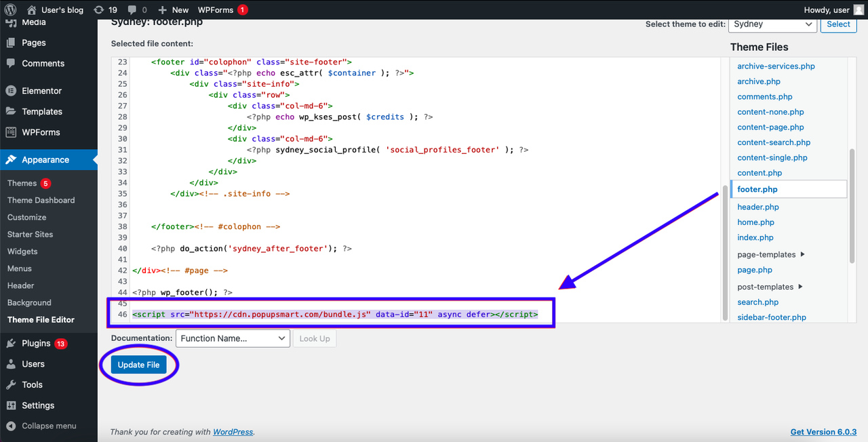Open header.php theme file
The height and width of the screenshot is (442, 868).
point(758,207)
